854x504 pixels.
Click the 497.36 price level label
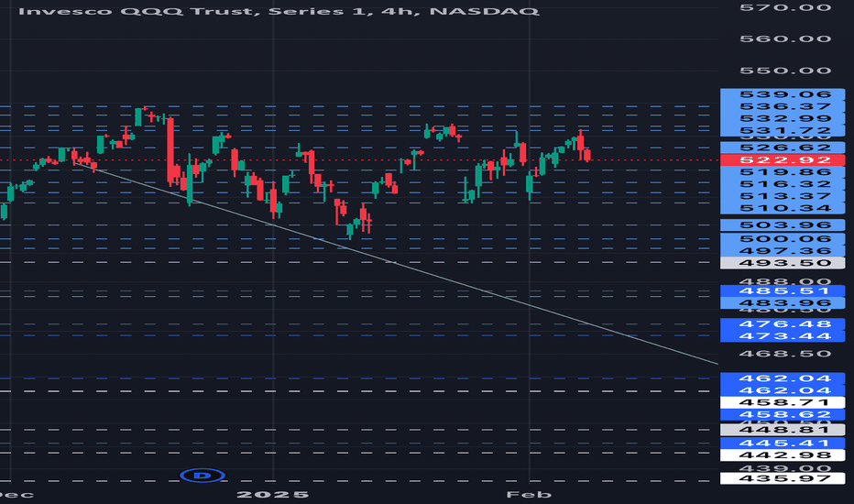[x=783, y=251]
